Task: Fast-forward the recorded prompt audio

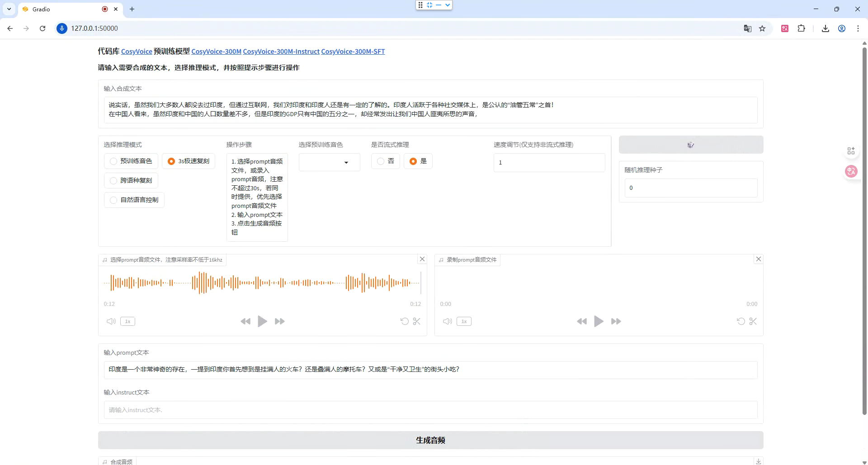Action: 616,321
